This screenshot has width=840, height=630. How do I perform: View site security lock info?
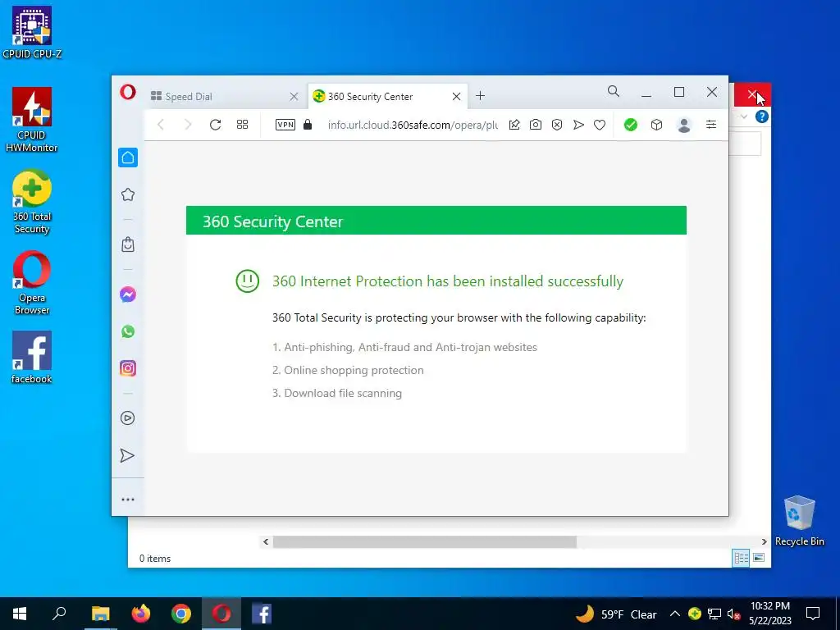point(308,125)
